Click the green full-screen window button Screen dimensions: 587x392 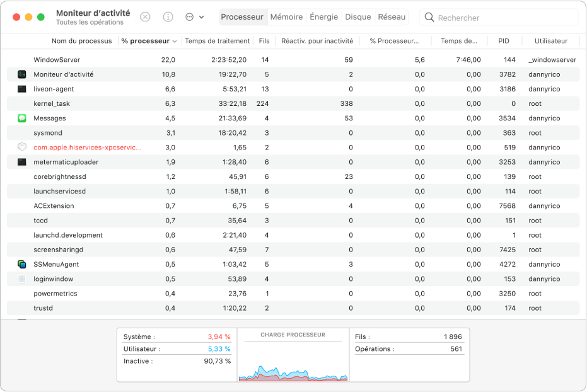coord(41,17)
